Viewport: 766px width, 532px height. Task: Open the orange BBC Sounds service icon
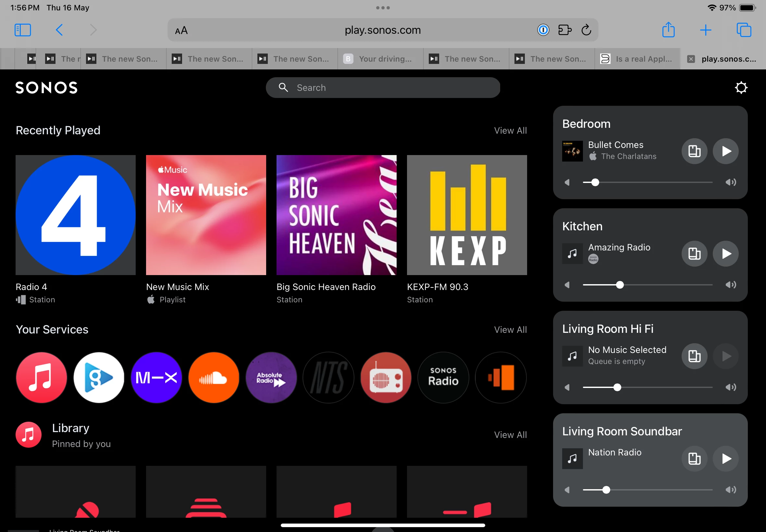click(500, 378)
